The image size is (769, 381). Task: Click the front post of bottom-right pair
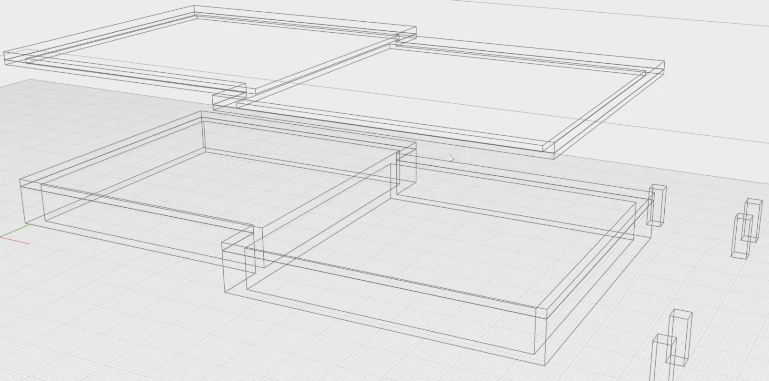coord(663,358)
